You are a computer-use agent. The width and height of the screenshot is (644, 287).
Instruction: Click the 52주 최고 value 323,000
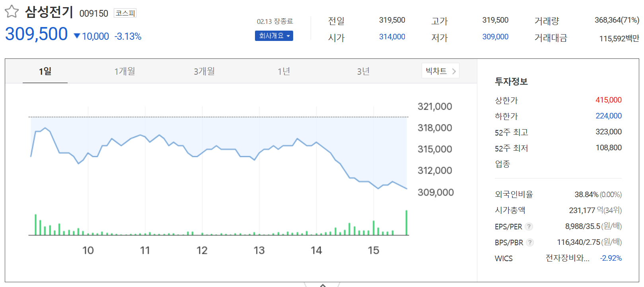coord(608,132)
